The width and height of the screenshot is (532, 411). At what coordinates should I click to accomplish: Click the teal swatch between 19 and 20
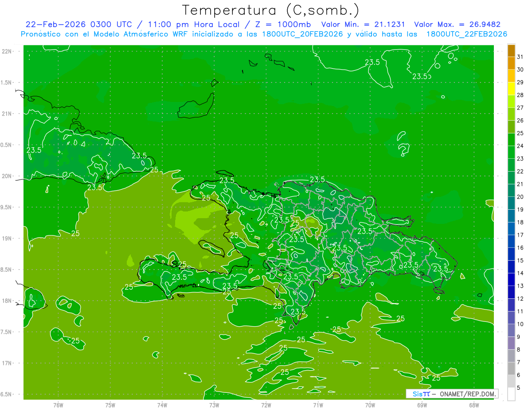point(511,203)
